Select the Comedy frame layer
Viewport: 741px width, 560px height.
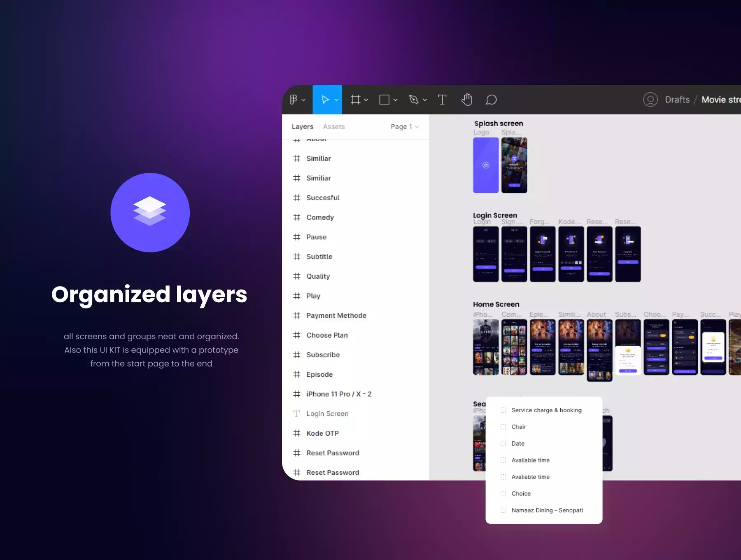[x=356, y=217]
